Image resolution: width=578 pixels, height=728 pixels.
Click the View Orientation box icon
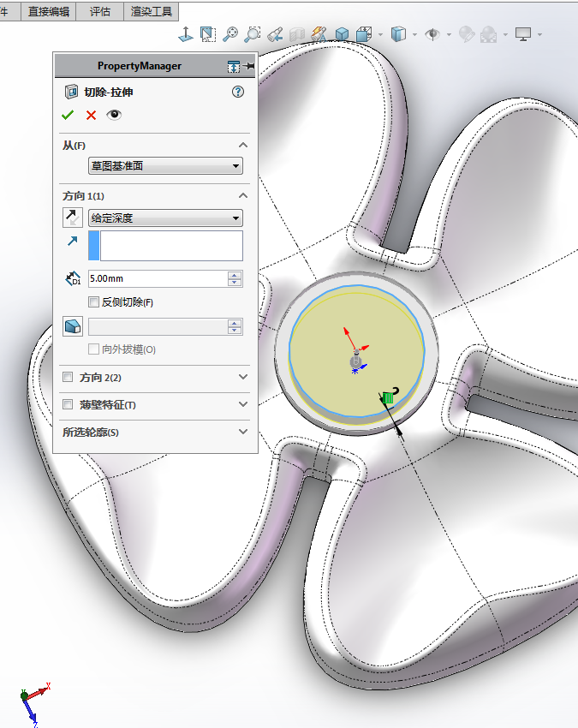point(364,34)
